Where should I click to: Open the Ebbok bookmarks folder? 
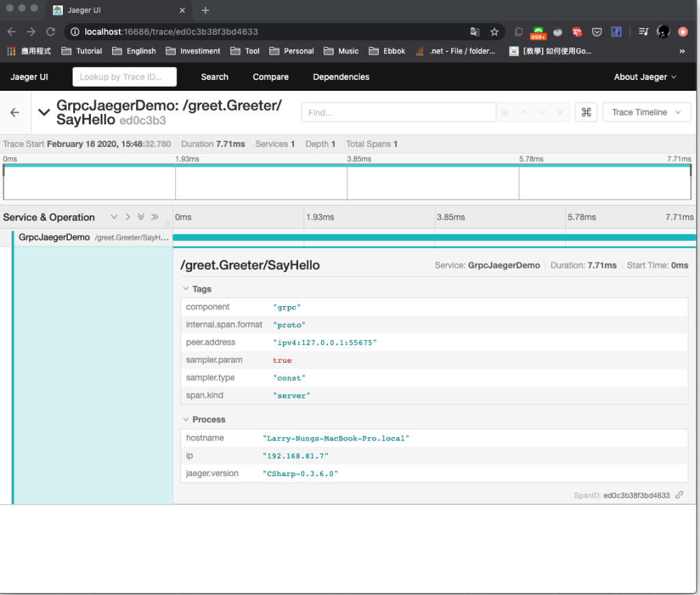(x=387, y=51)
